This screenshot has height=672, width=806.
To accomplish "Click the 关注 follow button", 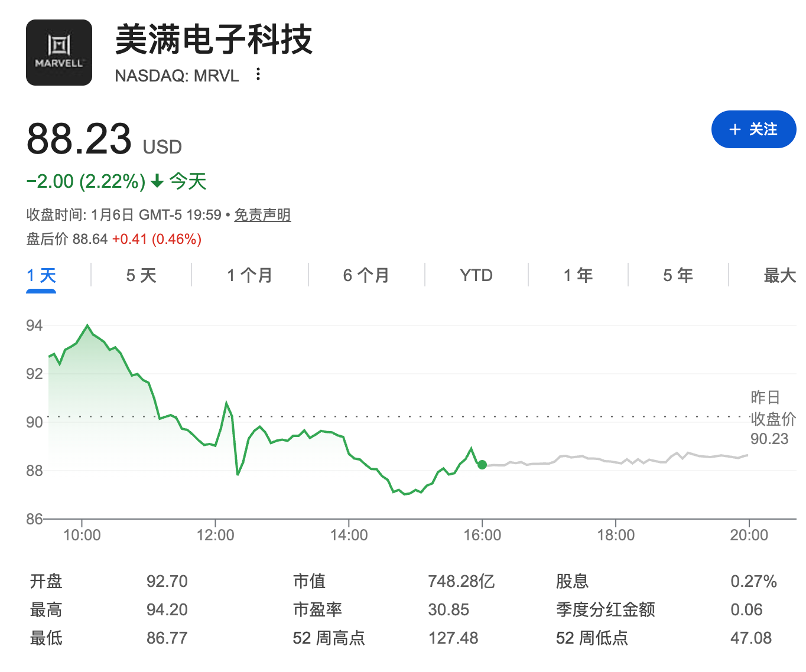I will point(753,129).
